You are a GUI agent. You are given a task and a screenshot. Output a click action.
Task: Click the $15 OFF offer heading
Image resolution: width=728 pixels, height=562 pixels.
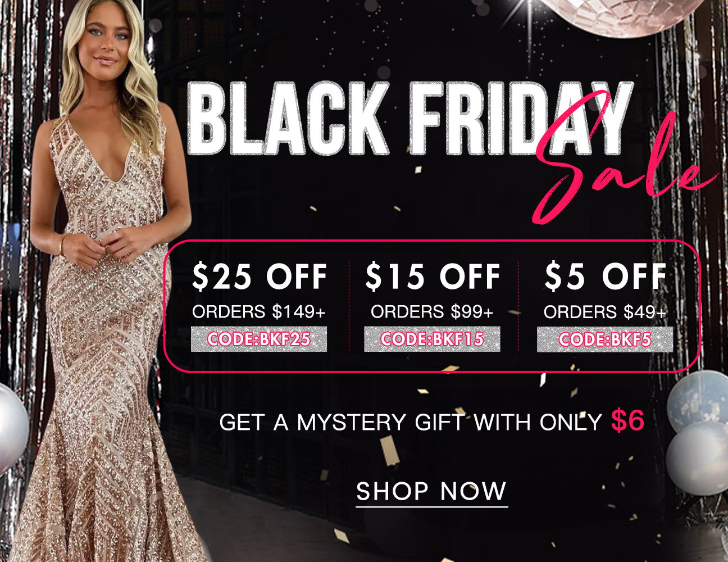point(433,277)
